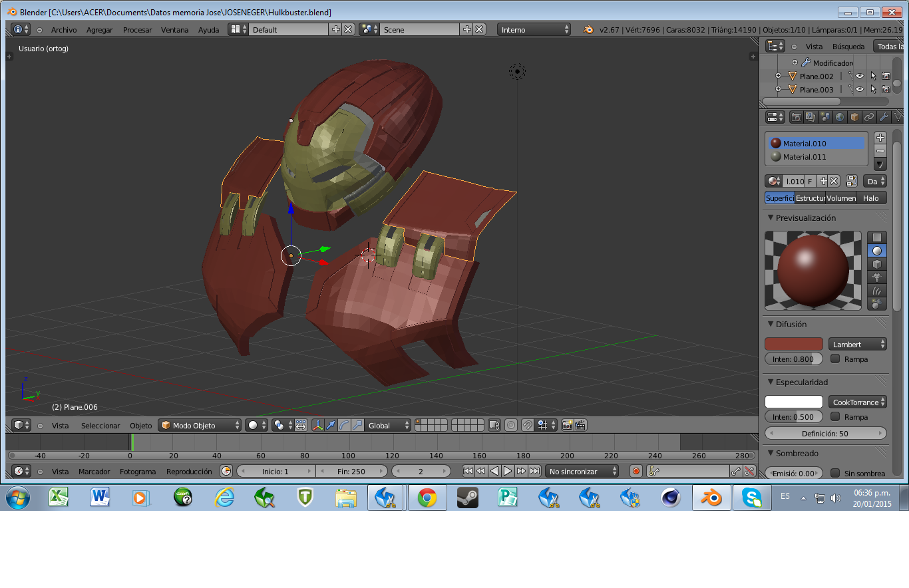This screenshot has width=909, height=588.
Task: Switch to Volumen material type tab
Action: (841, 198)
